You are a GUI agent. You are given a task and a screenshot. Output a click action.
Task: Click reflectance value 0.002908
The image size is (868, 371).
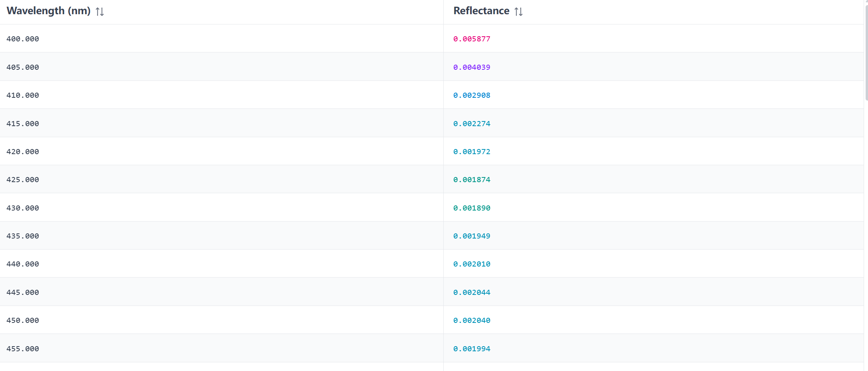click(472, 95)
